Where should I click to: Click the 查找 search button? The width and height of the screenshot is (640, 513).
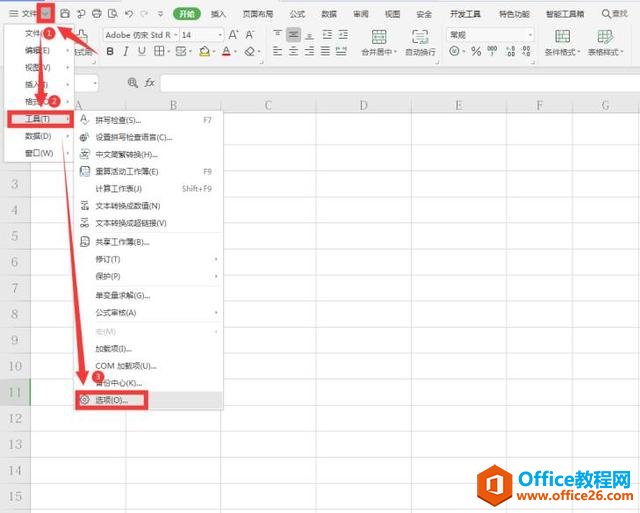pos(615,14)
